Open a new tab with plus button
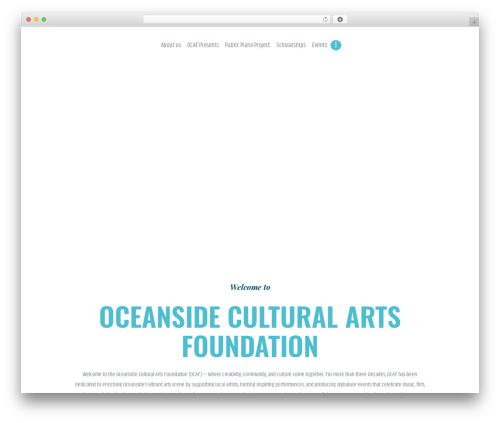Image resolution: width=500 pixels, height=423 pixels. [x=474, y=22]
